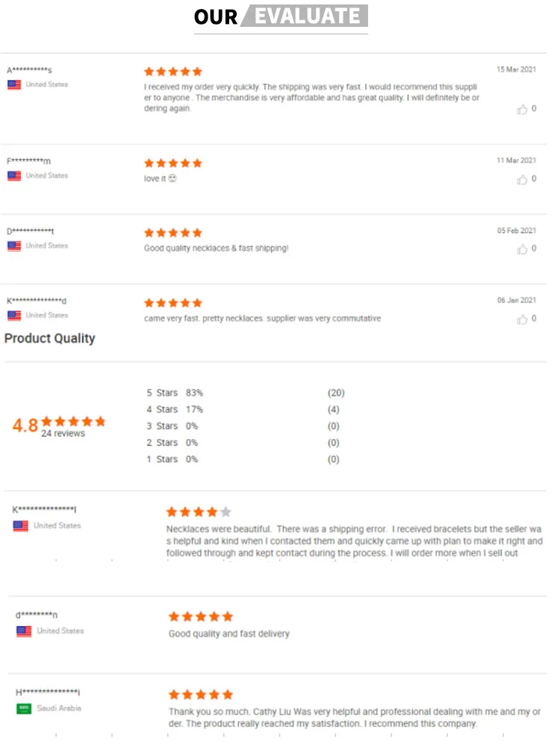Viewport: 560px width, 742px height.
Task: Click the 3 Stars 0% row
Action: 172,426
